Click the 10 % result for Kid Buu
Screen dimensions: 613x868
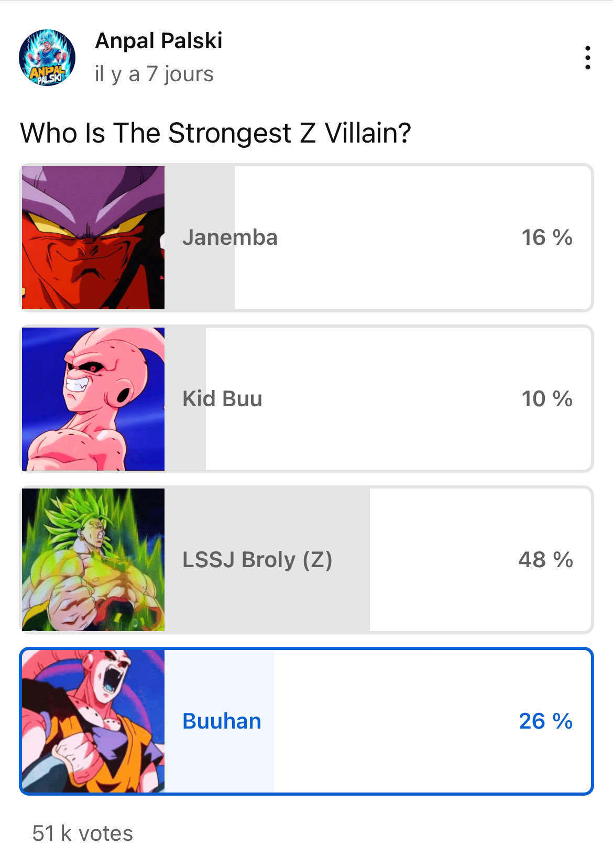point(546,399)
